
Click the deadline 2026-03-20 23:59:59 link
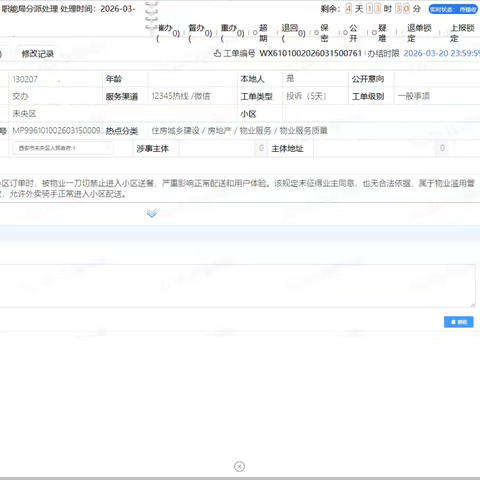point(442,53)
